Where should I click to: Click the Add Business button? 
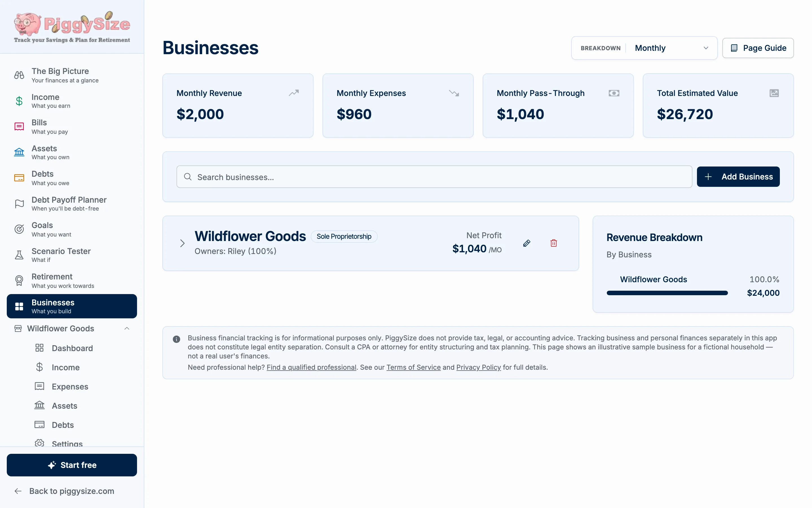coord(738,177)
